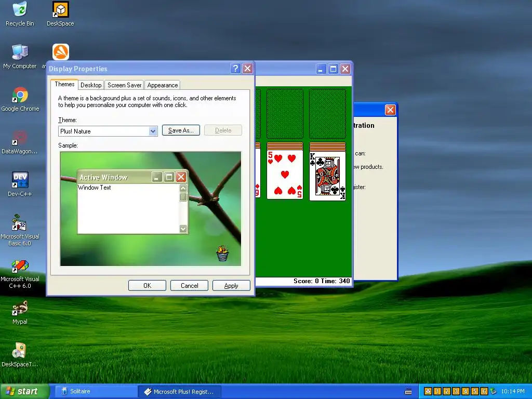This screenshot has height=399, width=532.
Task: Click the theme sample preview image
Action: pyautogui.click(x=151, y=209)
